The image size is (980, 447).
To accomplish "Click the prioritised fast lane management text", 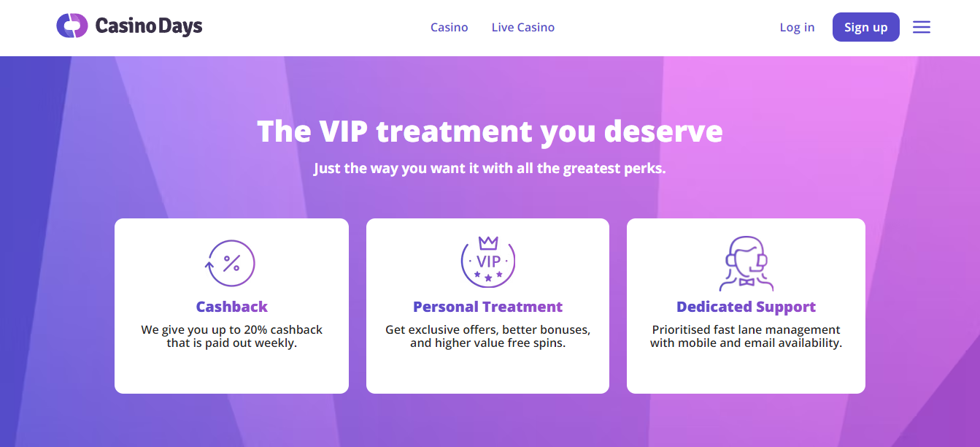I will pyautogui.click(x=746, y=336).
